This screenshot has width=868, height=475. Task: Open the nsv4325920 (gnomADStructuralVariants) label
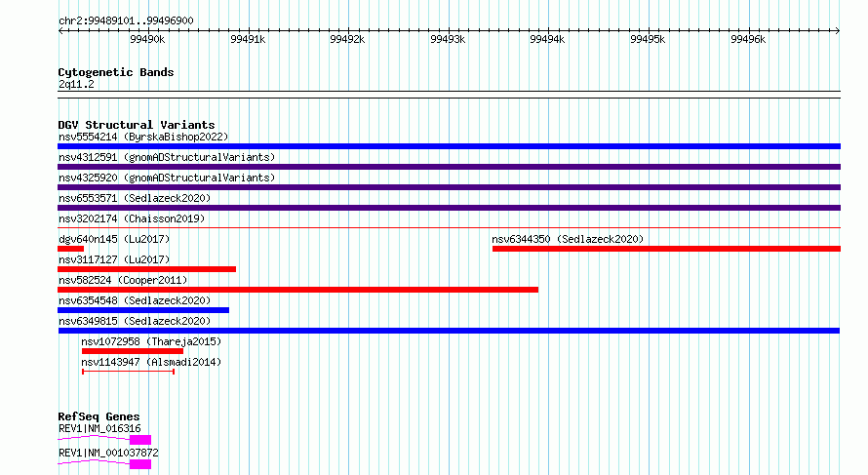[167, 178]
